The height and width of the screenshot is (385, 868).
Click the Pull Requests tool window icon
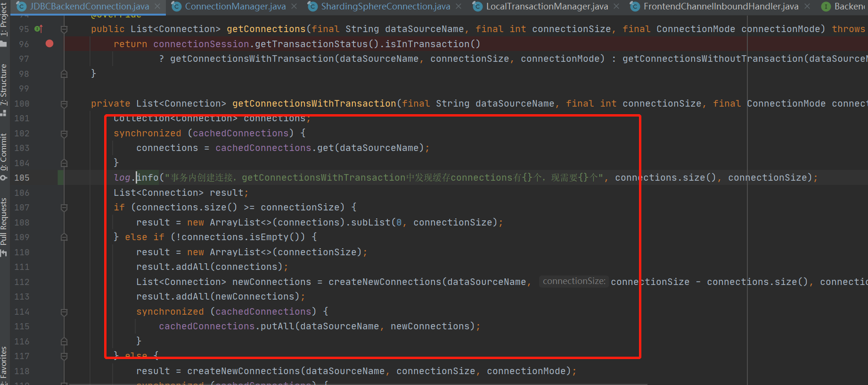[4, 253]
